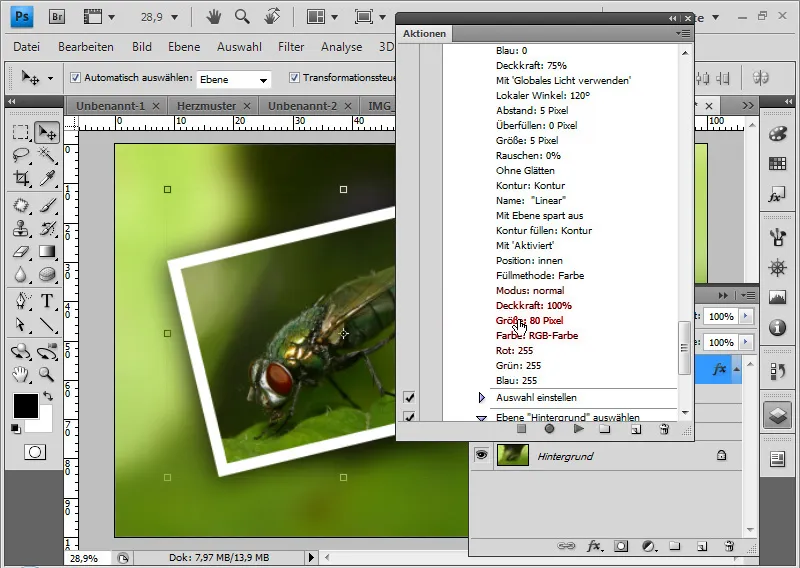Screen dimensions: 800x568
Task: Select the Brush tool
Action: [47, 205]
